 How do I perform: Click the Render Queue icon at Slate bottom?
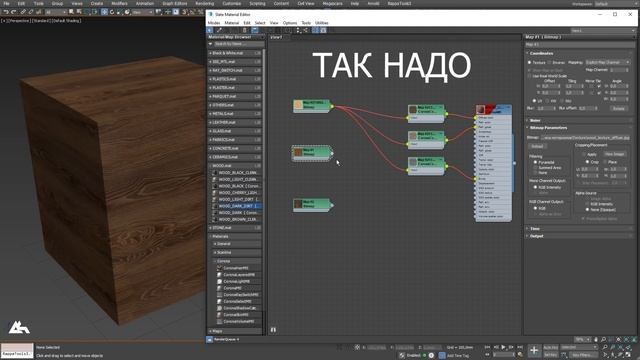[x=209, y=339]
